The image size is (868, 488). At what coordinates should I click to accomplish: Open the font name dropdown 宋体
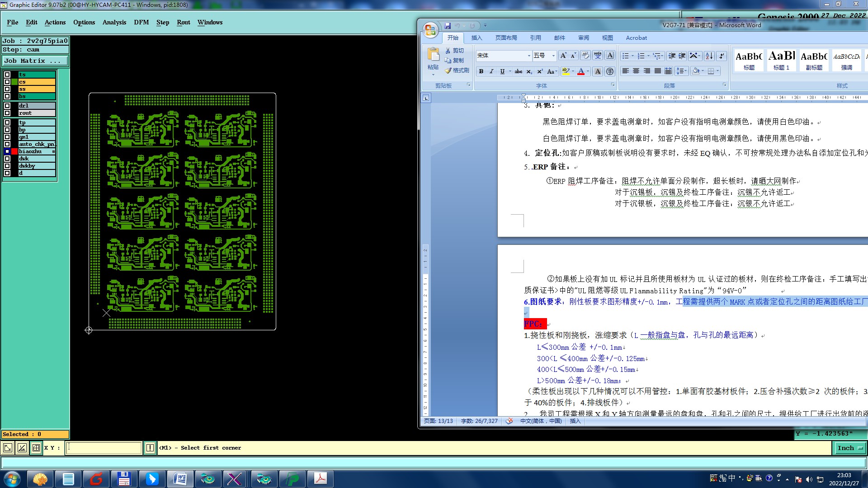point(529,56)
